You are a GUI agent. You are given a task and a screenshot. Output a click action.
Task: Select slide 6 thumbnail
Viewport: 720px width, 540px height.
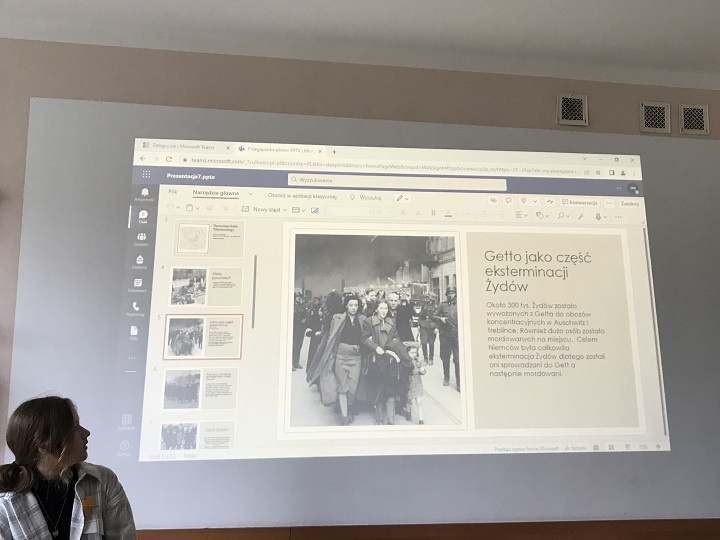(200, 388)
